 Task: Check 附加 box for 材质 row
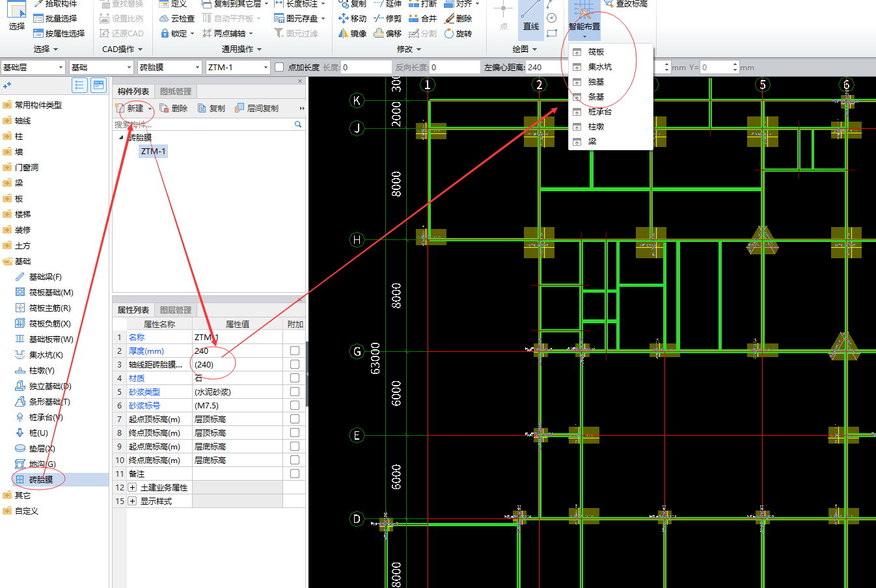coord(295,378)
